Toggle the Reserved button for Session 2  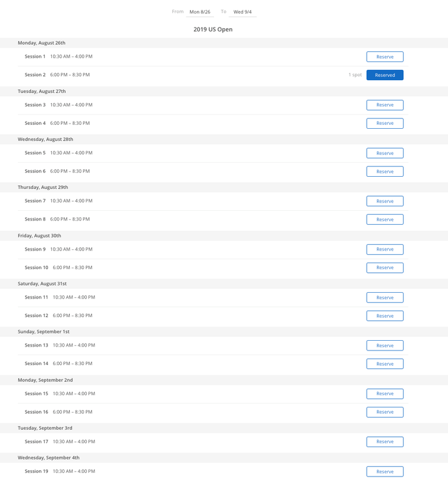[x=385, y=75]
